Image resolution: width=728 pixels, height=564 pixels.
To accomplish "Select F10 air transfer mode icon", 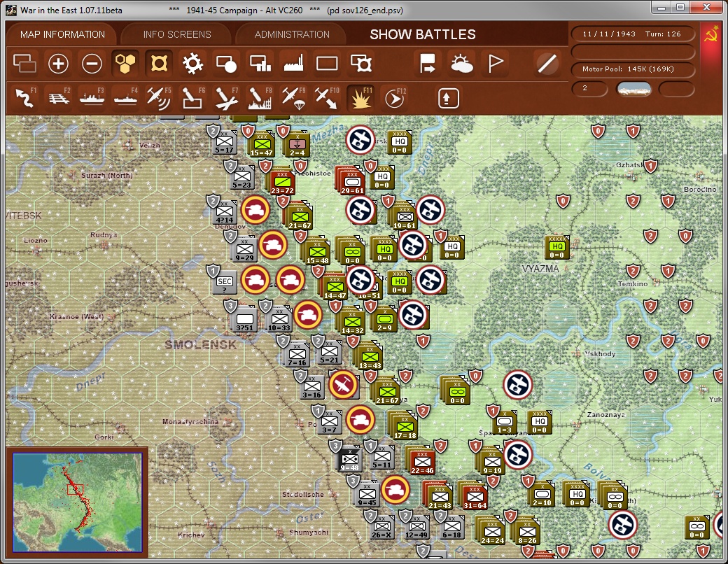I will (327, 98).
